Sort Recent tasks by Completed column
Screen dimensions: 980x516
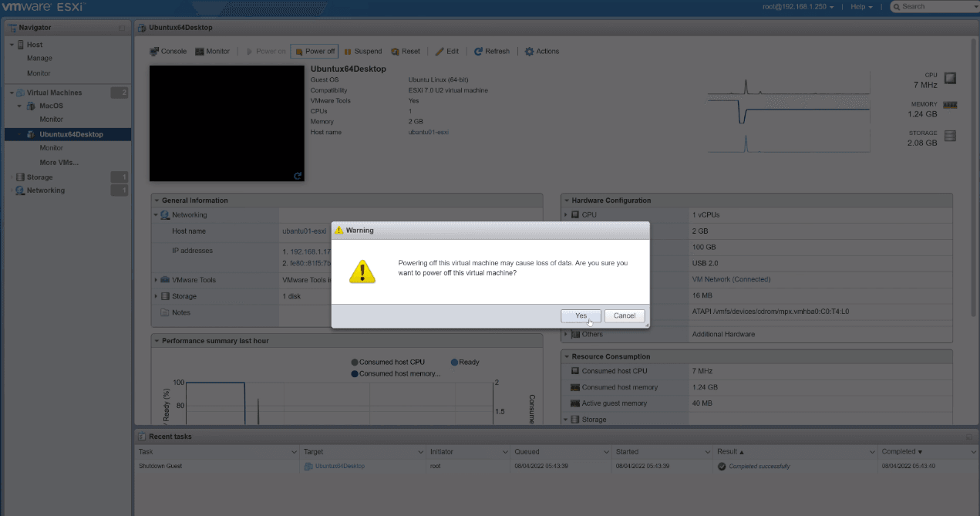pos(928,452)
